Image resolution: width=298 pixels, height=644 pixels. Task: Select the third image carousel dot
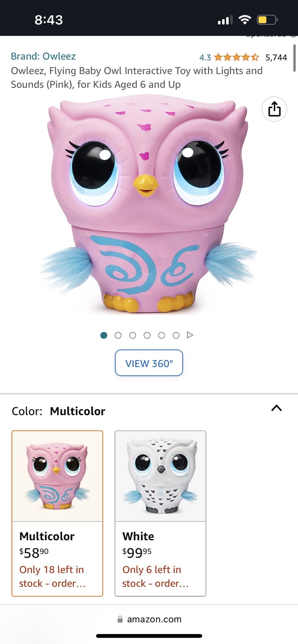[x=133, y=335]
